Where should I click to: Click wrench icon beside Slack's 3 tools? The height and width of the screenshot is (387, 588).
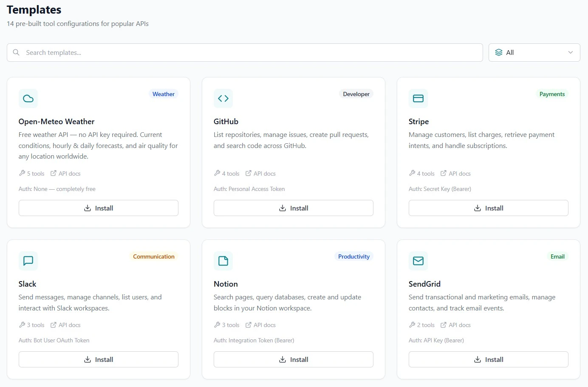pyautogui.click(x=22, y=324)
